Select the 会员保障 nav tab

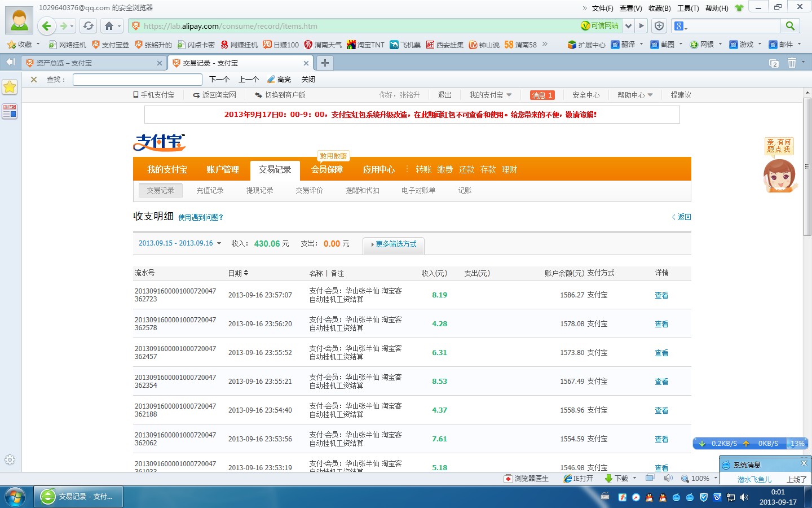[327, 169]
